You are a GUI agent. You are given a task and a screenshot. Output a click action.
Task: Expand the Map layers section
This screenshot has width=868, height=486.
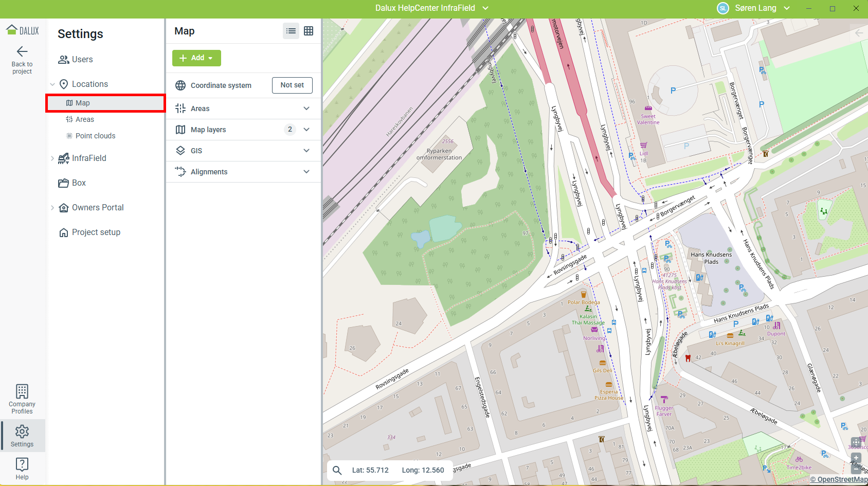coord(306,130)
